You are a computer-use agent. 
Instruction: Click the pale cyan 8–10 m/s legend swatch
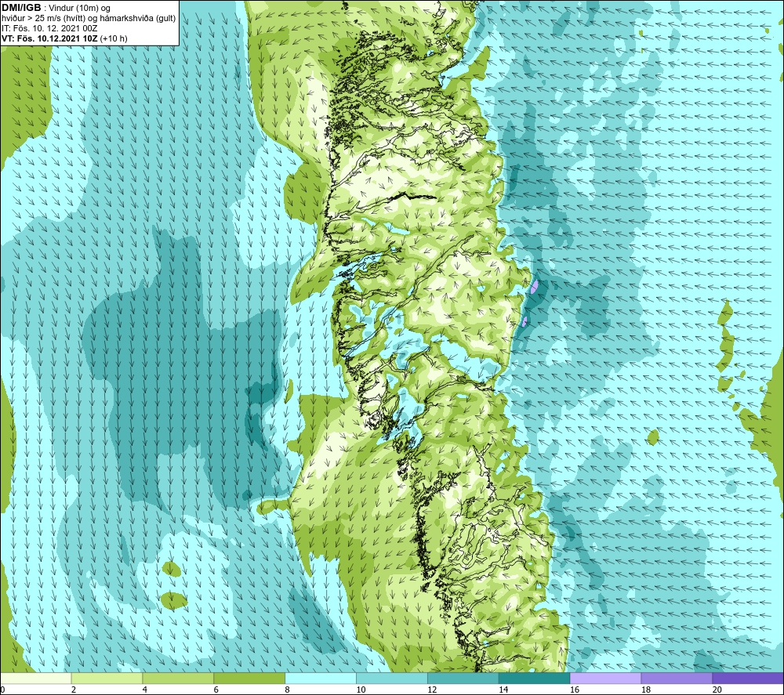(x=321, y=678)
